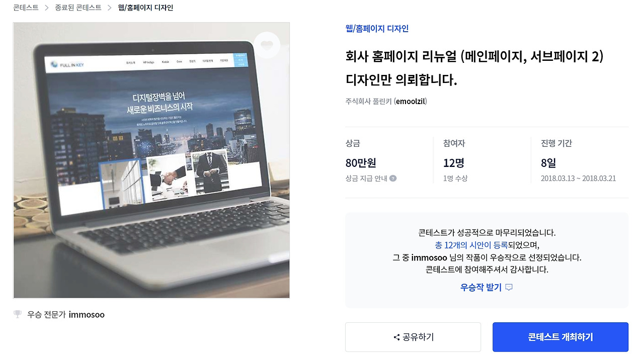Viewport: 644px width, 357px height.
Task: Click the prize info question mark icon
Action: tap(393, 178)
